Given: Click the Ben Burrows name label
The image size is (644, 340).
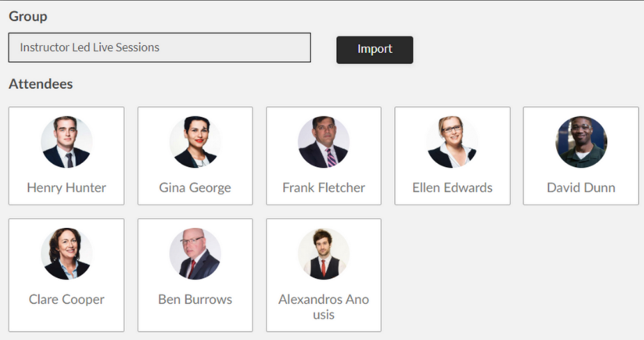Looking at the screenshot, I should pos(195,300).
